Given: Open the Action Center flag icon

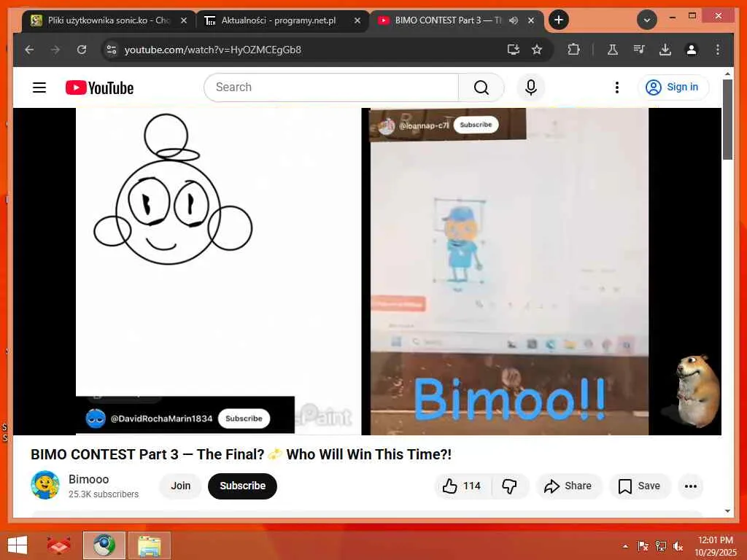Looking at the screenshot, I should [x=643, y=546].
